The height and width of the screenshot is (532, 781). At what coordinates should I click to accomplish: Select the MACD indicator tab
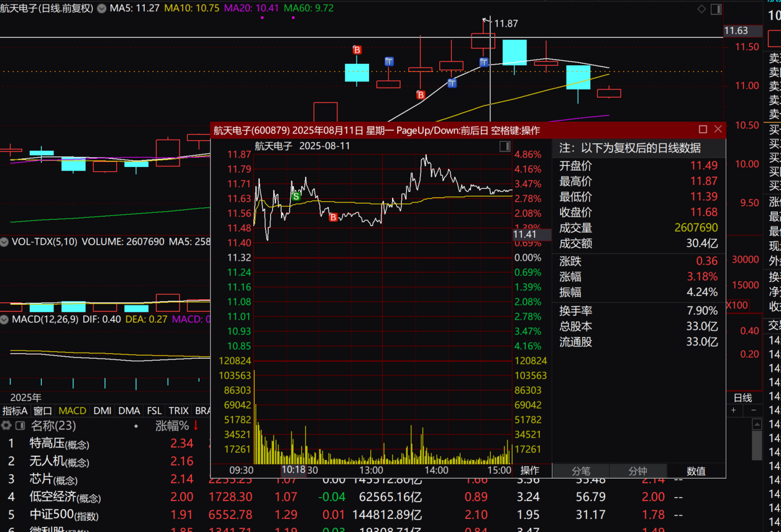(x=72, y=411)
